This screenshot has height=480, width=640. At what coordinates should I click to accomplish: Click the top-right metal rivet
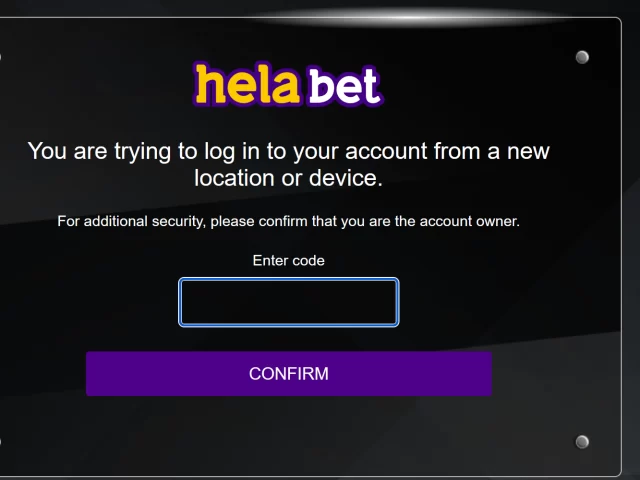[582, 57]
